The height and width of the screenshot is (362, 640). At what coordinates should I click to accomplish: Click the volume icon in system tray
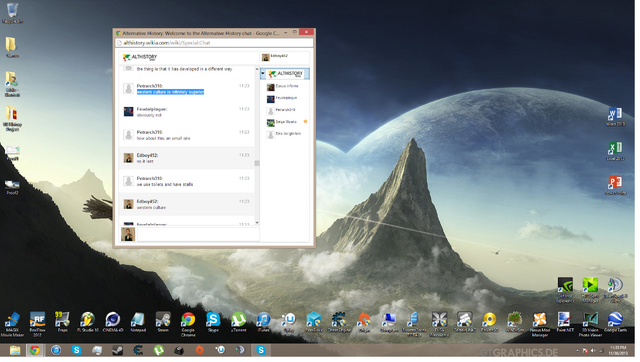pyautogui.click(x=593, y=351)
